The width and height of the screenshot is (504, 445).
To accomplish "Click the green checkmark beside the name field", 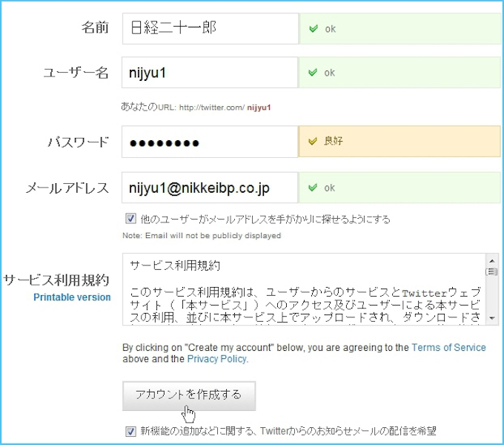I will point(314,29).
